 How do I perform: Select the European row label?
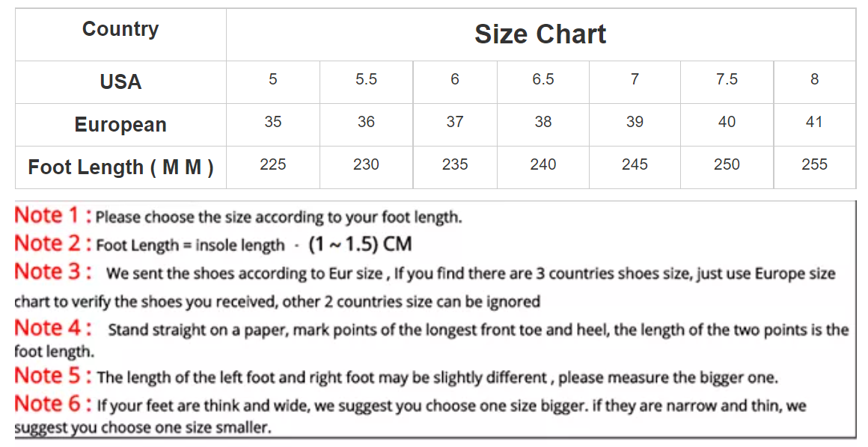tap(120, 125)
